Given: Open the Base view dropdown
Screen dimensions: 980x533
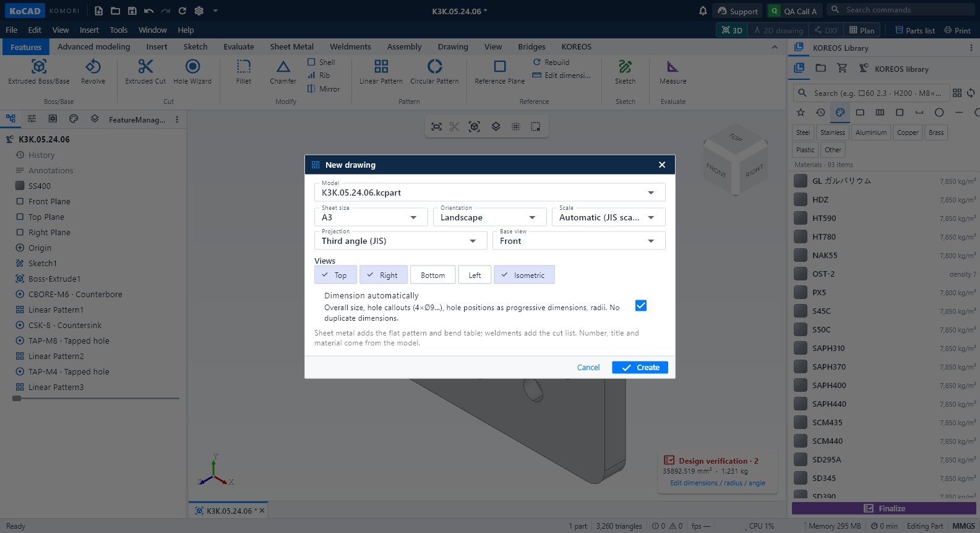Looking at the screenshot, I should (x=578, y=240).
